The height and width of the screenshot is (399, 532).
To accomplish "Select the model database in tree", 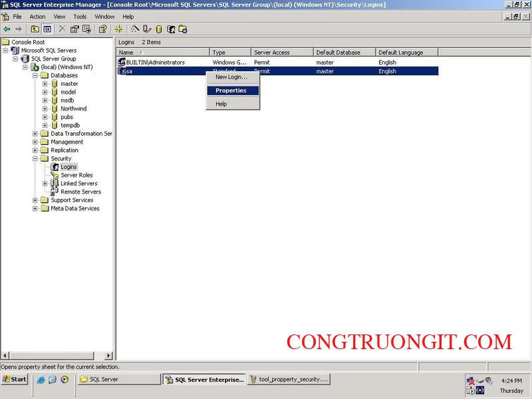I will pos(68,92).
